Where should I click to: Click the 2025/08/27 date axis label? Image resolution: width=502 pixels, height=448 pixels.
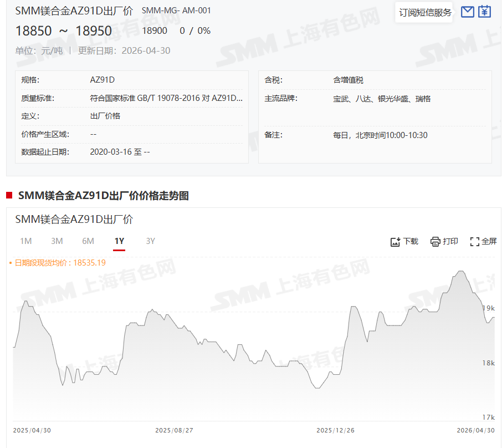click(x=174, y=430)
